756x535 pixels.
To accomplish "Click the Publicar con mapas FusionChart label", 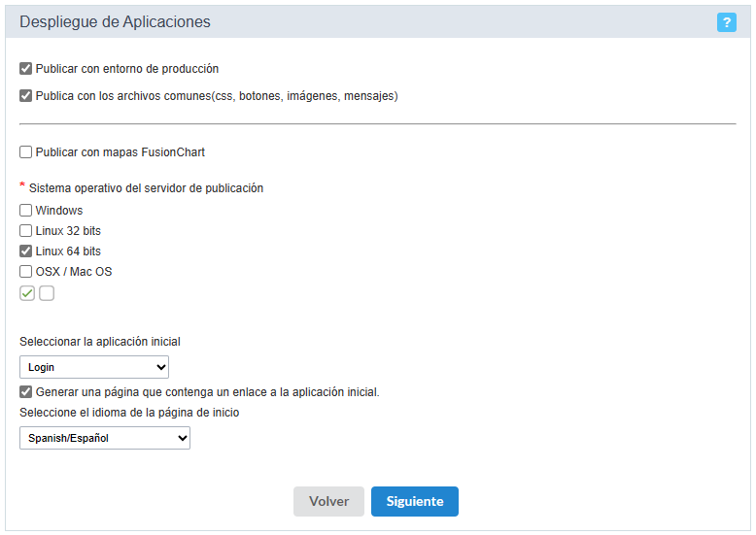I will [120, 152].
